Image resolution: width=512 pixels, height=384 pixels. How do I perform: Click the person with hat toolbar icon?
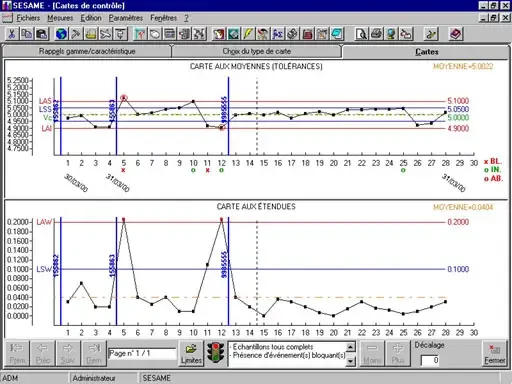pyautogui.click(x=263, y=34)
